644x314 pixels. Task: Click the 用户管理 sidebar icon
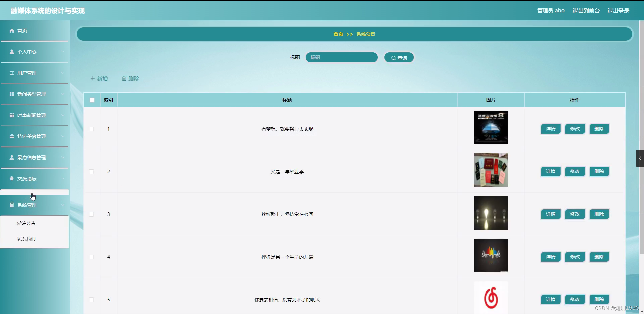[11, 73]
